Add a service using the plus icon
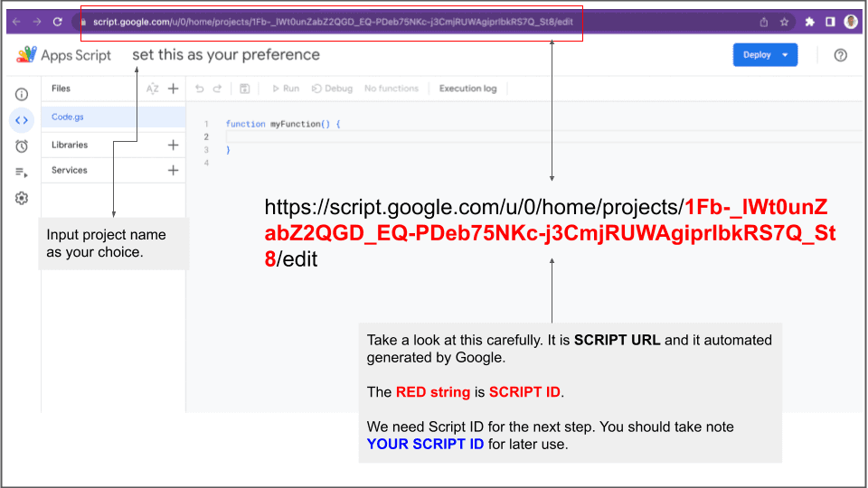Screen dimensions: 868x488 click(174, 170)
